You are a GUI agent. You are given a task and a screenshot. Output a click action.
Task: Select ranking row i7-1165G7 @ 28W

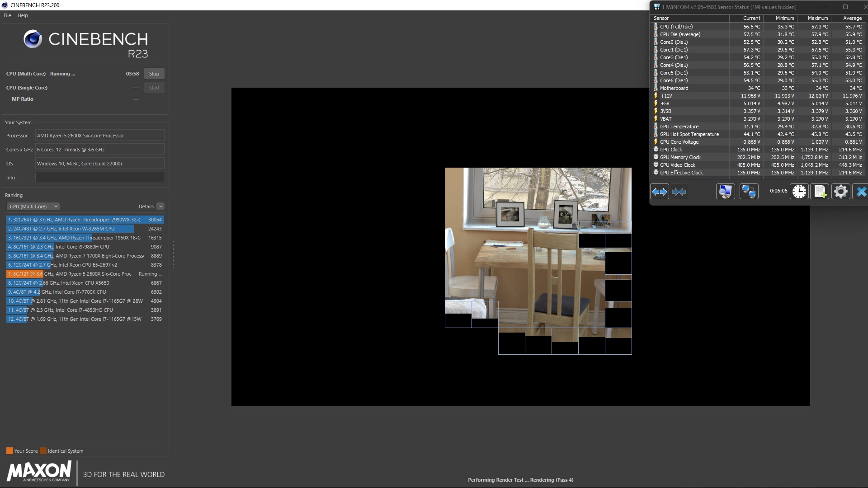[x=85, y=301]
